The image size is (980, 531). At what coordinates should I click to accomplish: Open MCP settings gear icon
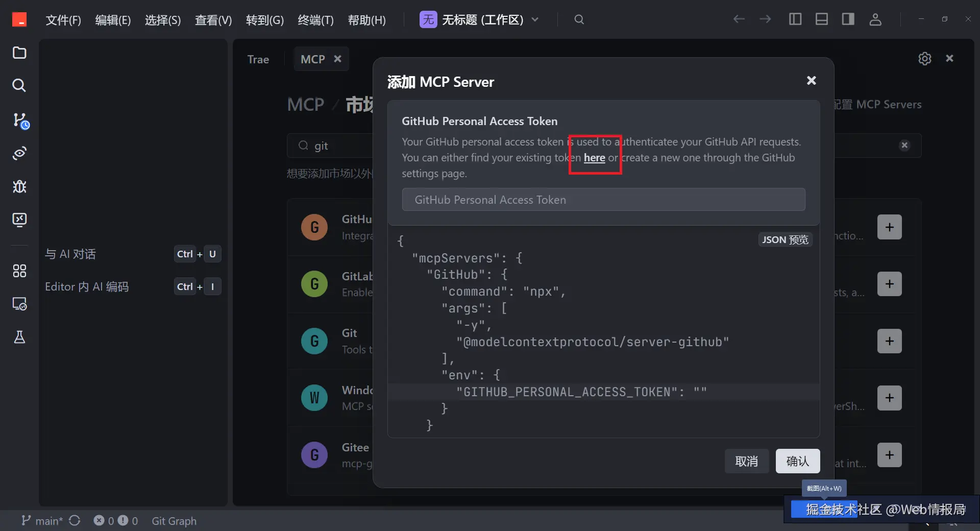click(925, 59)
